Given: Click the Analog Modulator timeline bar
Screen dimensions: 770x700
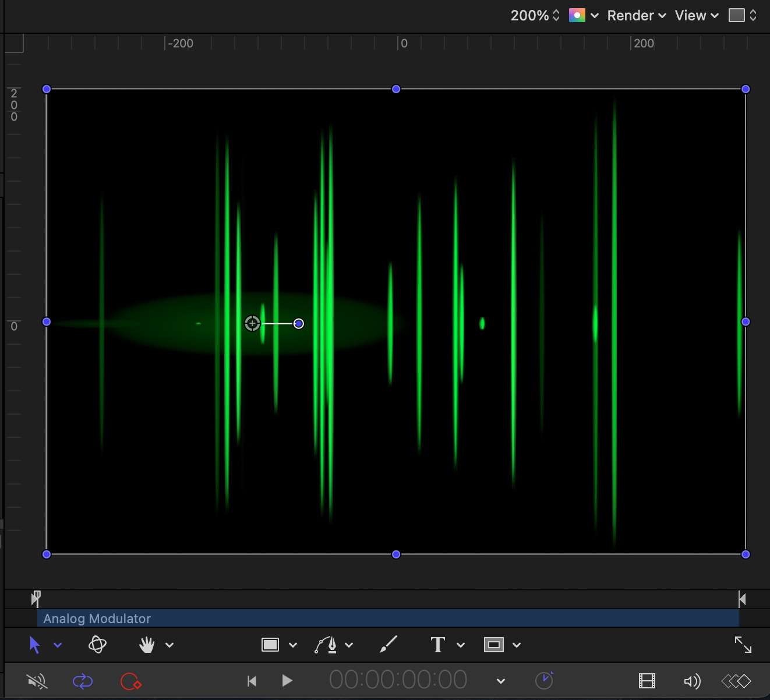Looking at the screenshot, I should coord(387,618).
